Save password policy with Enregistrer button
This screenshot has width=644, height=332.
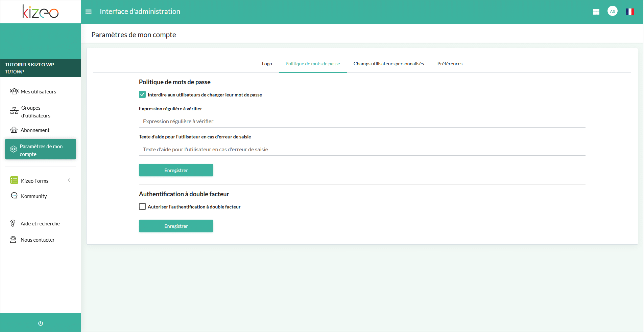coord(176,170)
